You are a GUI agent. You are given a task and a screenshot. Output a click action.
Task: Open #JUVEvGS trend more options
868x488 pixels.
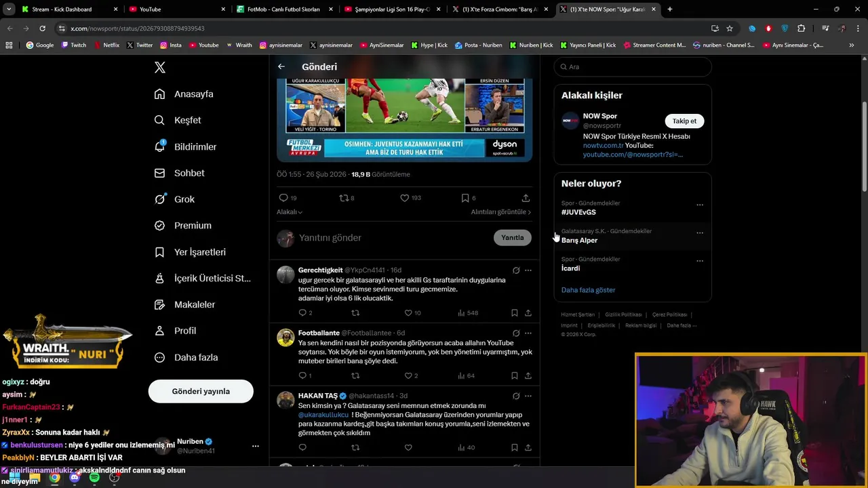point(700,205)
